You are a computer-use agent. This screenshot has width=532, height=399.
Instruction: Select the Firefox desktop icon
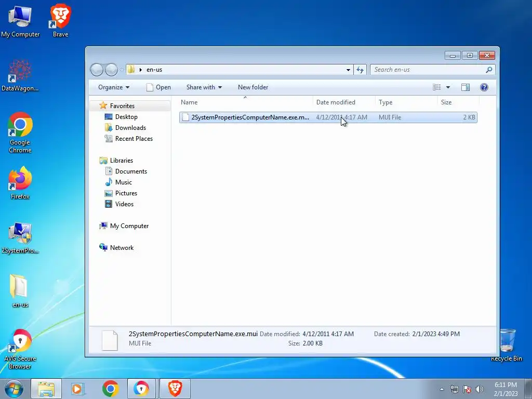click(x=20, y=183)
